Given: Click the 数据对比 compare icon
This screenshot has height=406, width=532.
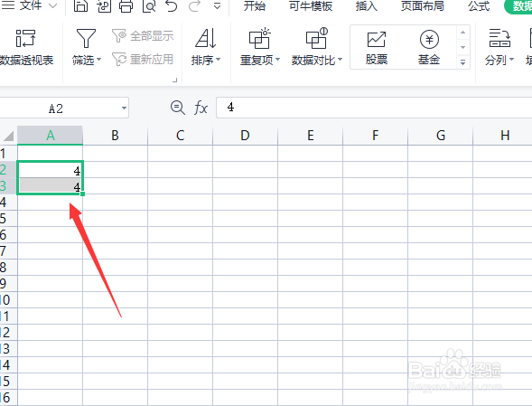Looking at the screenshot, I should tap(316, 38).
